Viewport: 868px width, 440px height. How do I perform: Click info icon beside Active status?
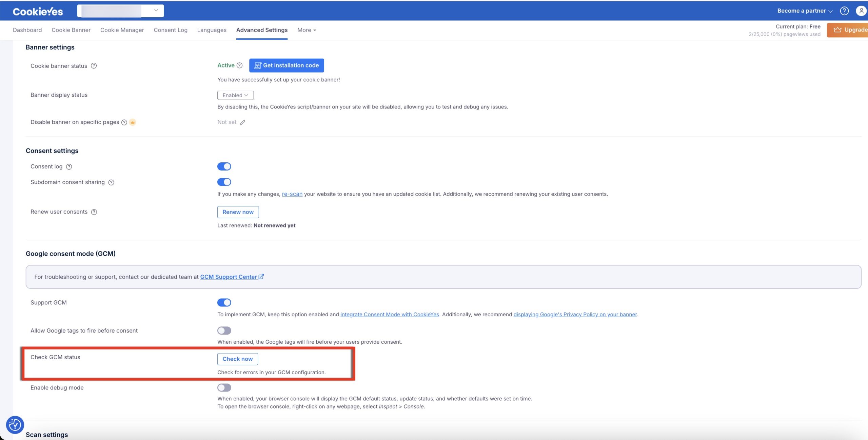240,65
